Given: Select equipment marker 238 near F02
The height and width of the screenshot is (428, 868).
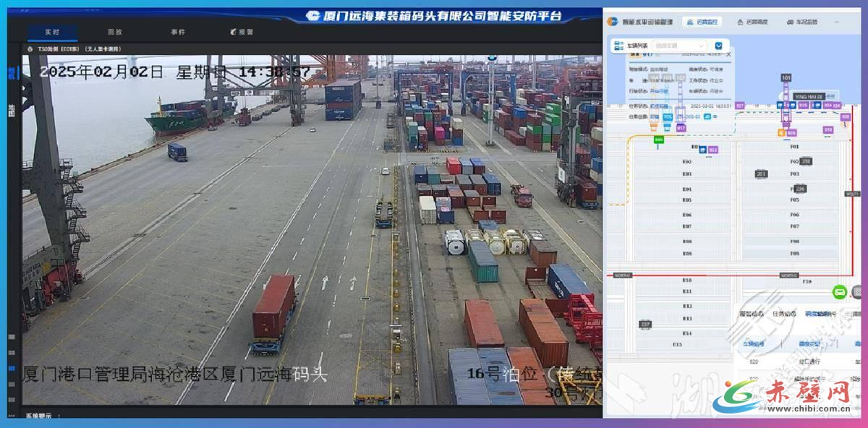Looking at the screenshot, I should [x=806, y=161].
